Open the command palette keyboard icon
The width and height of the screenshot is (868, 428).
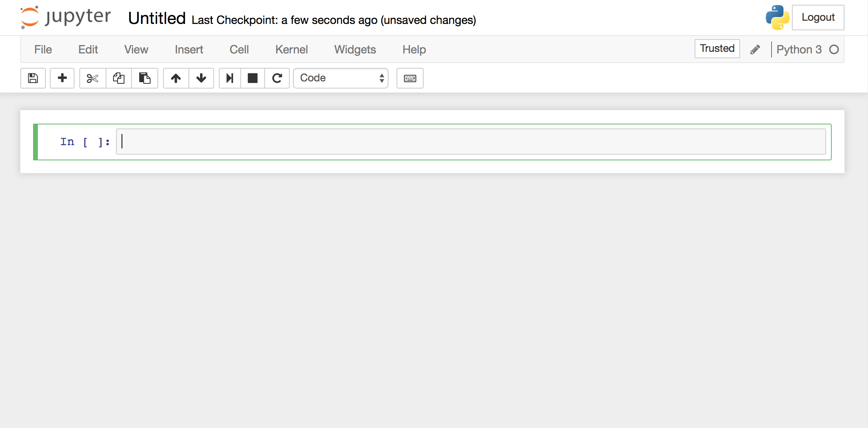(410, 78)
